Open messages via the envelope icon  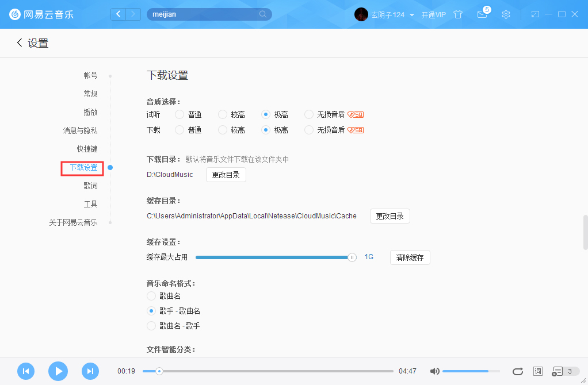click(x=482, y=14)
